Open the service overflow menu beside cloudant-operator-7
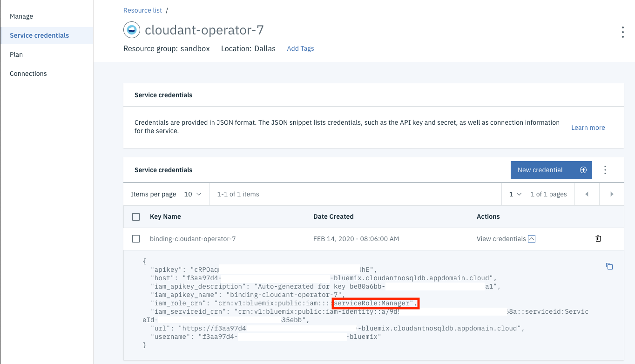Viewport: 635px width, 364px height. (x=622, y=32)
